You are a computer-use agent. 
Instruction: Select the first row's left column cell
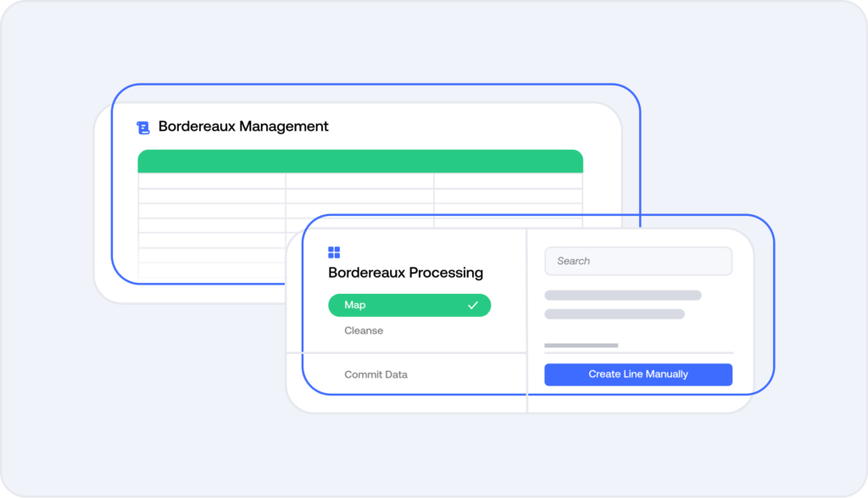(211, 181)
